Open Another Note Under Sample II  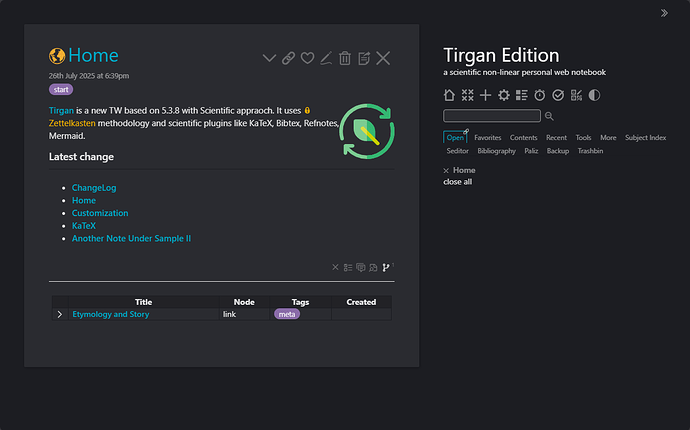[131, 239]
